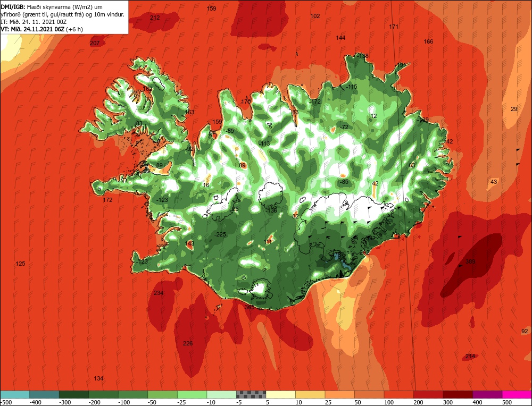Screen dimensions: 532x406
Task: Click the '142' value off the east coast
Action: [448, 142]
